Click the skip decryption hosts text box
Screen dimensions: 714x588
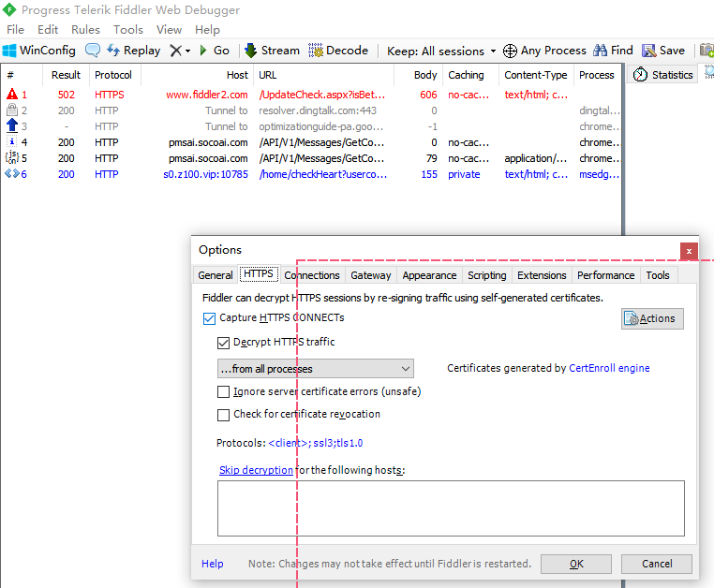tap(451, 508)
